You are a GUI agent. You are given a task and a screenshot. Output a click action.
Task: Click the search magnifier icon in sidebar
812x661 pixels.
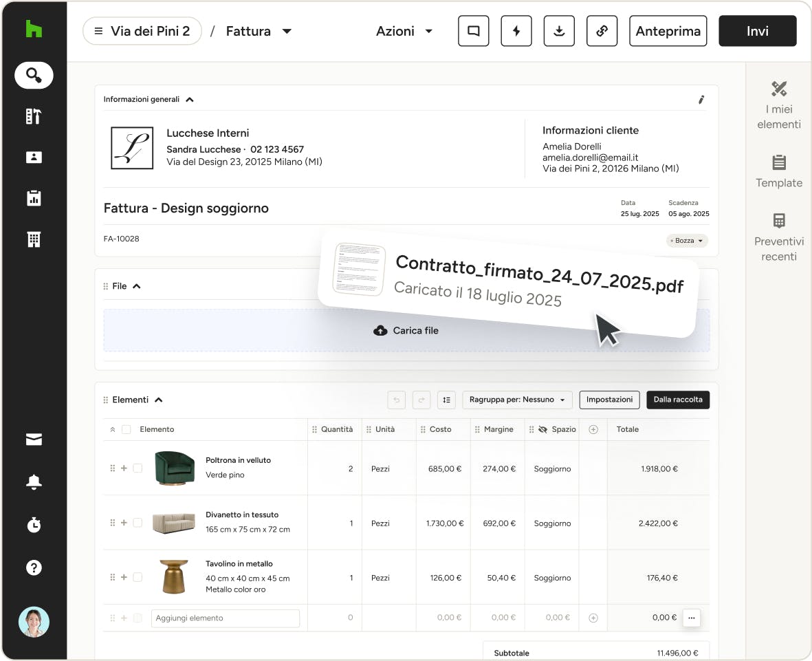tap(34, 75)
